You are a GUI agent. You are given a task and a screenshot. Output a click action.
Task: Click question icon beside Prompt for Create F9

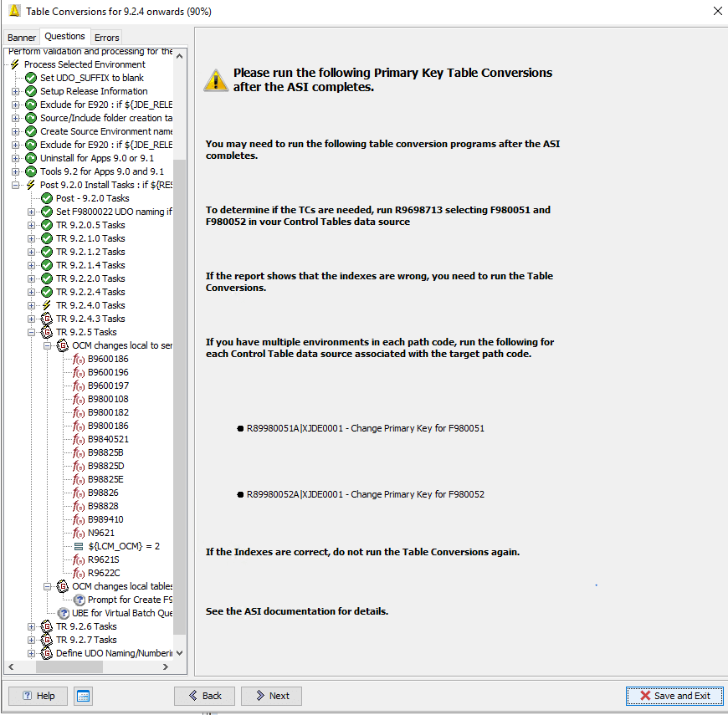(79, 600)
